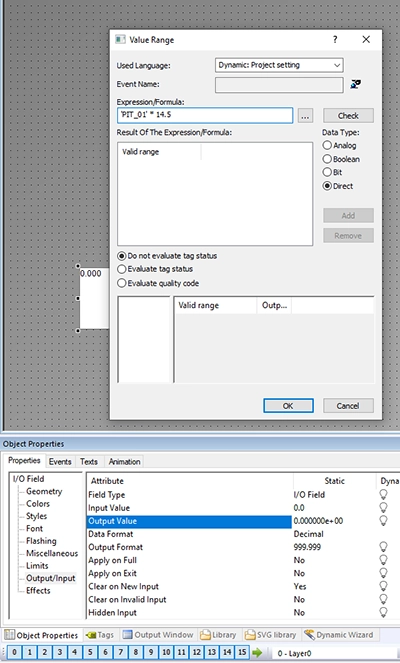
Task: Select I/O Field tree root
Action: tap(28, 479)
